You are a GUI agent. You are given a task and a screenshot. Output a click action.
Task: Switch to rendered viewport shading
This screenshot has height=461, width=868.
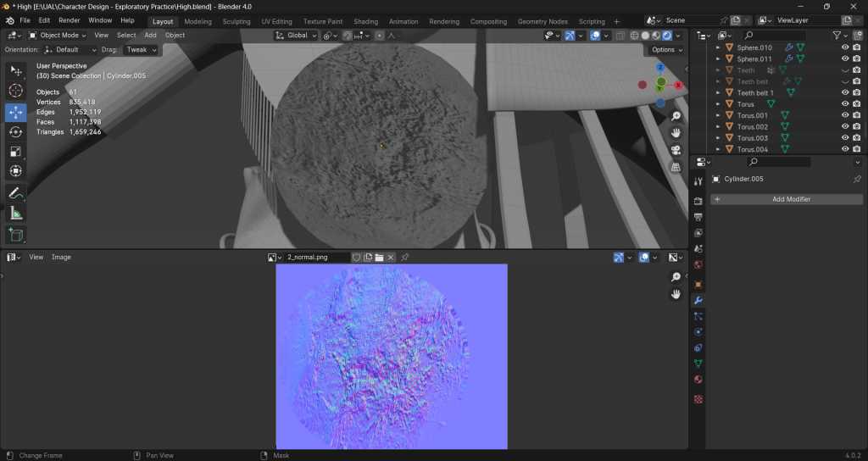coord(667,36)
